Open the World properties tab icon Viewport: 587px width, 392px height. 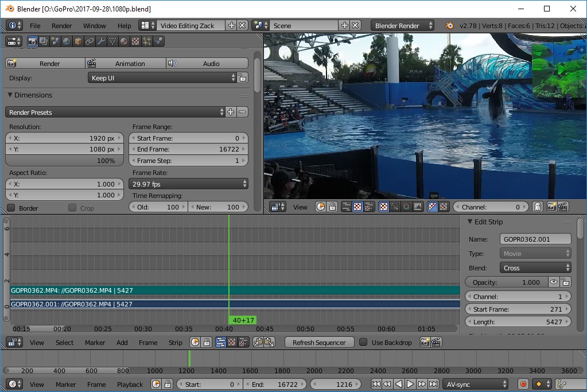(x=67, y=41)
